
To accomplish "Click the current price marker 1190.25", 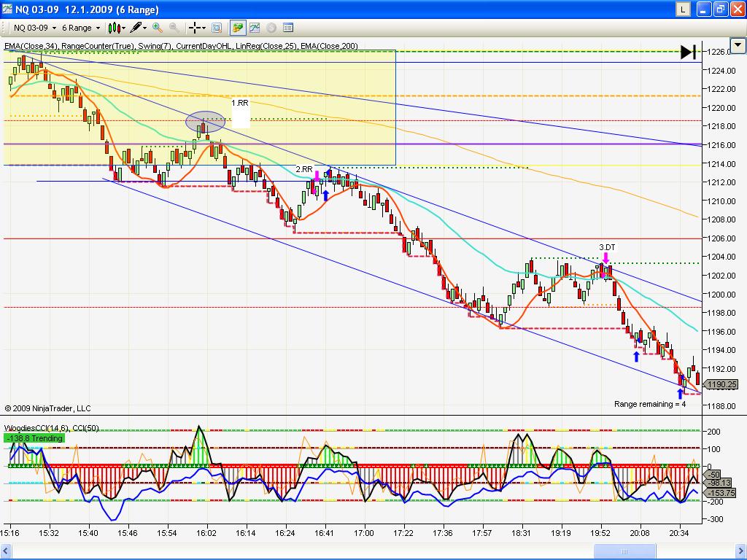I will (721, 384).
